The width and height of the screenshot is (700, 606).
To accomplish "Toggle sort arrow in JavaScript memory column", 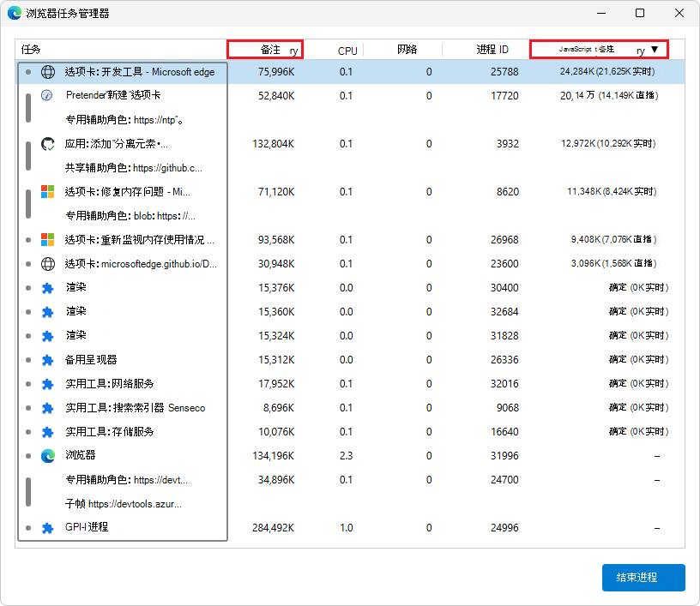I will [655, 51].
